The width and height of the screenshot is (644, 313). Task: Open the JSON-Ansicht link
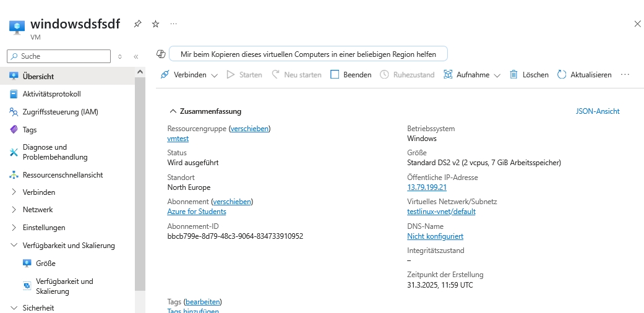(x=597, y=111)
